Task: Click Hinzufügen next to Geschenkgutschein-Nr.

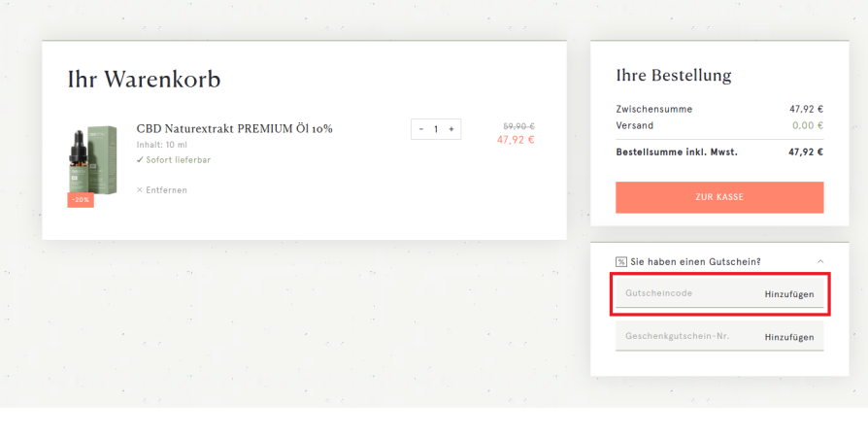Action: click(x=789, y=337)
